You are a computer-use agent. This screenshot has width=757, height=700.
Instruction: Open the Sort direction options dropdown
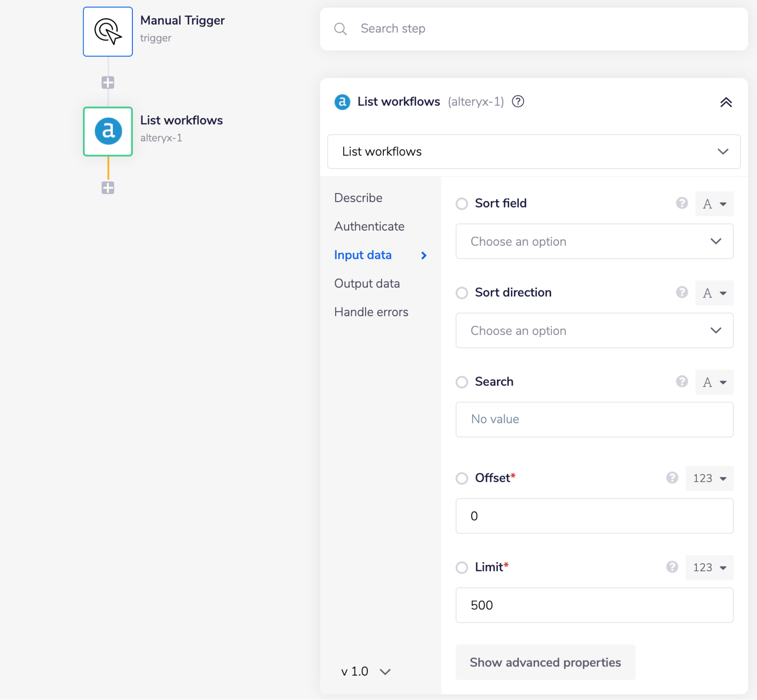594,331
